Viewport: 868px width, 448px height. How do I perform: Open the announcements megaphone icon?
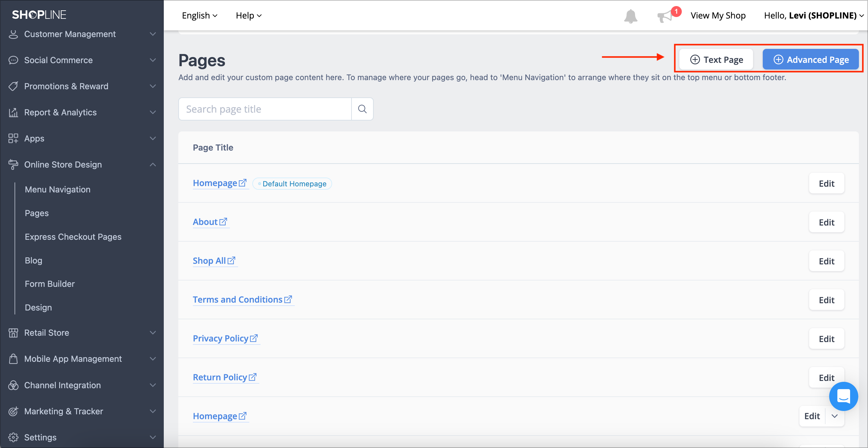(664, 16)
